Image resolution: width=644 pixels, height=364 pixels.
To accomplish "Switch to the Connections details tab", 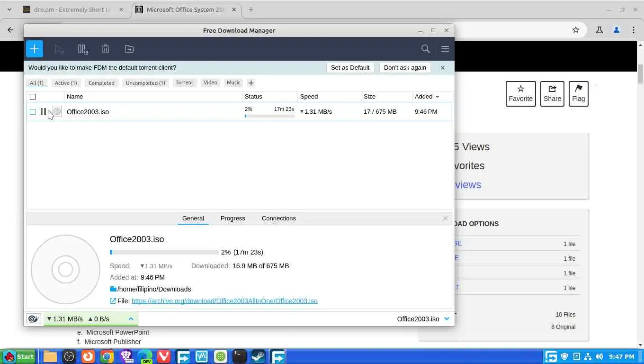I will point(278,218).
